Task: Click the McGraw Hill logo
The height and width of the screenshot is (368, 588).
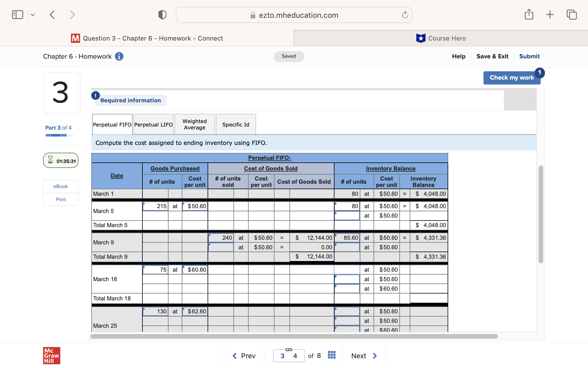Action: [51, 355]
